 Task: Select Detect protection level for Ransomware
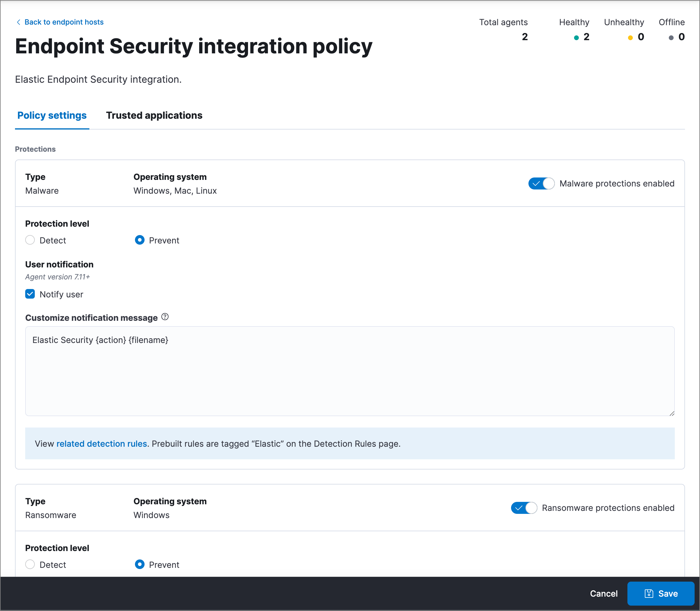click(x=30, y=565)
